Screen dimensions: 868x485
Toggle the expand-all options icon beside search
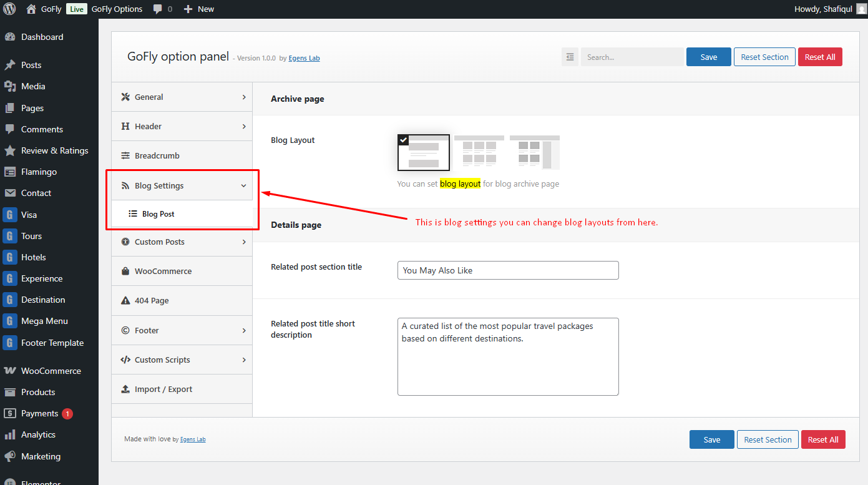[570, 57]
